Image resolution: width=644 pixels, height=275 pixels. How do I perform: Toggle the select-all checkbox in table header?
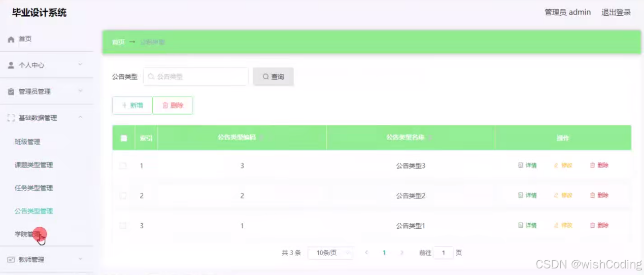124,138
